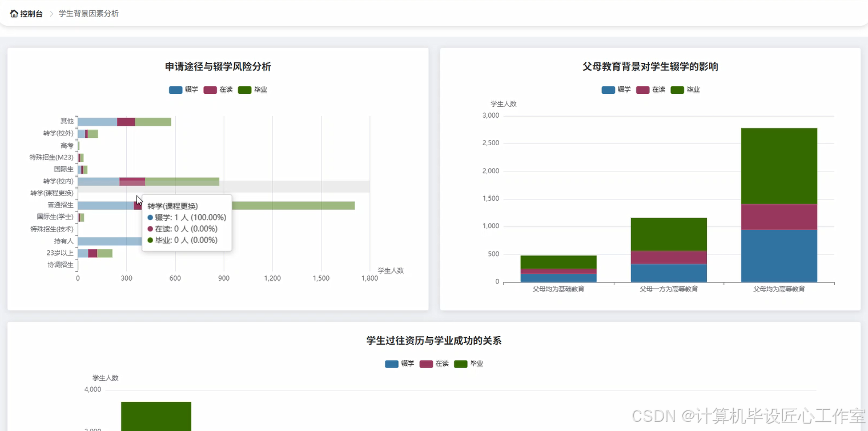
Task: Open the 控制台 breadcrumb link
Action: tap(31, 14)
